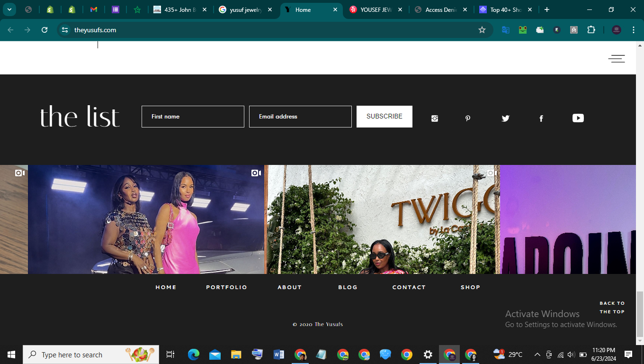Go to BLOG in the footer menu

[348, 287]
